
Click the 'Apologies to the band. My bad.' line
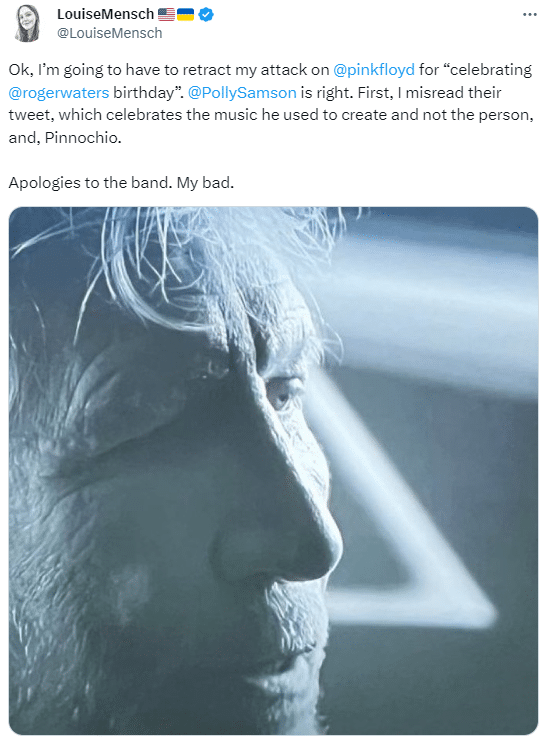coord(121,183)
